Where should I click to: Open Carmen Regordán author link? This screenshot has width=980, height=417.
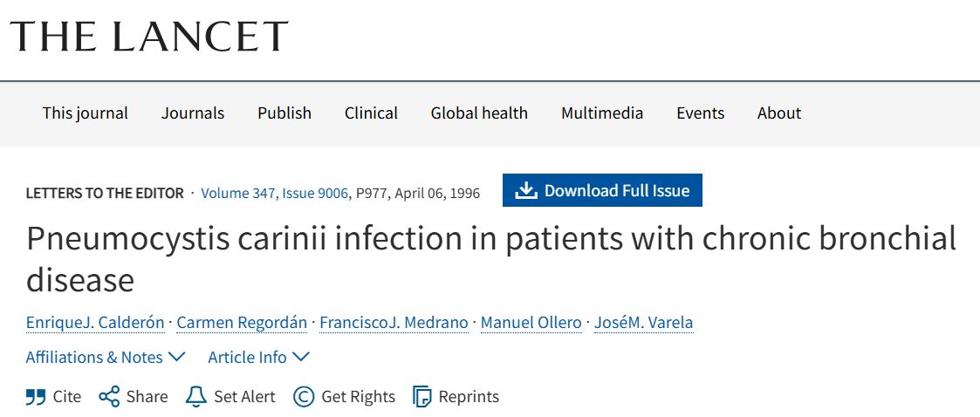coord(242,323)
